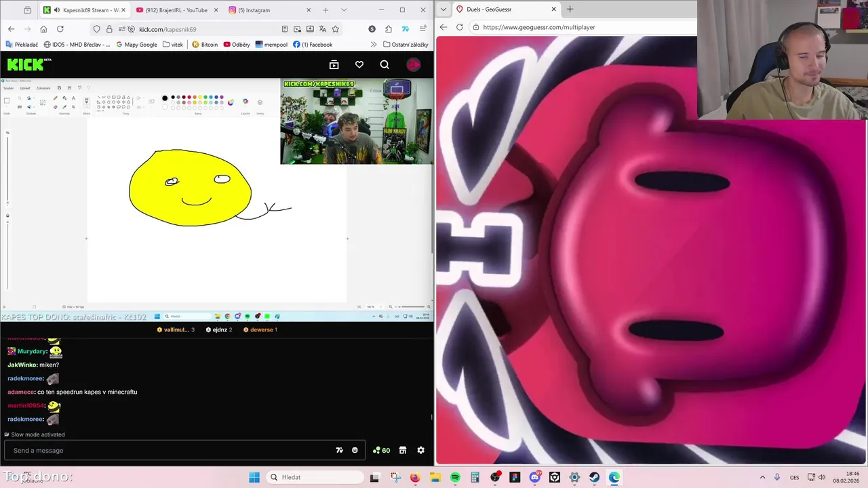The height and width of the screenshot is (488, 868).
Task: Open Spotify from the taskbar
Action: (x=455, y=477)
